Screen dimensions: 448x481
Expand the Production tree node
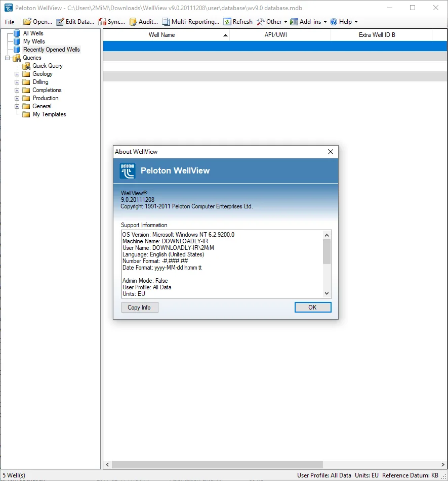(17, 98)
